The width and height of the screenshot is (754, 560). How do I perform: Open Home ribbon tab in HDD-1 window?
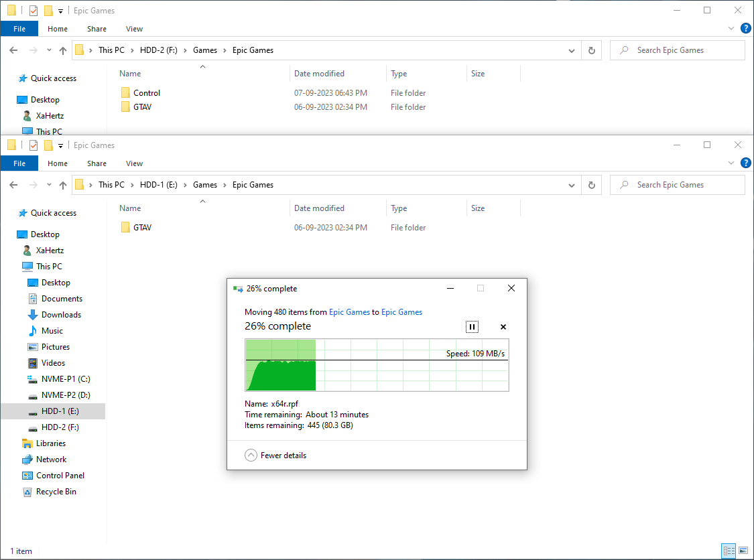[x=57, y=163]
